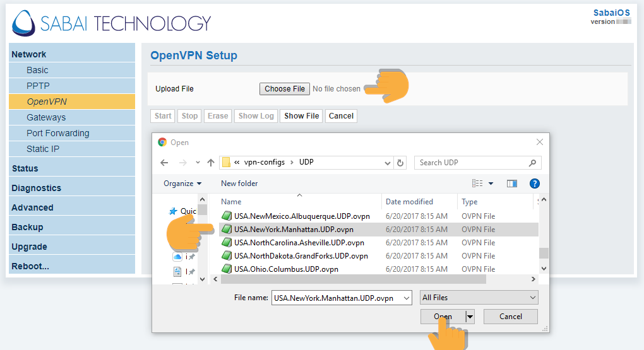Viewport: 644px width, 350px height.
Task: Click the search magnifier icon
Action: [533, 163]
